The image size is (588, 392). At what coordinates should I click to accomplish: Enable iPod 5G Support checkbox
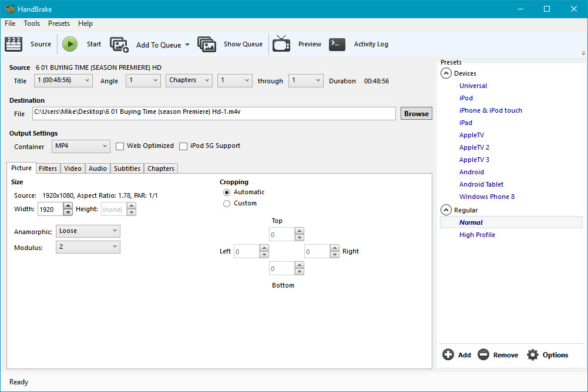183,146
